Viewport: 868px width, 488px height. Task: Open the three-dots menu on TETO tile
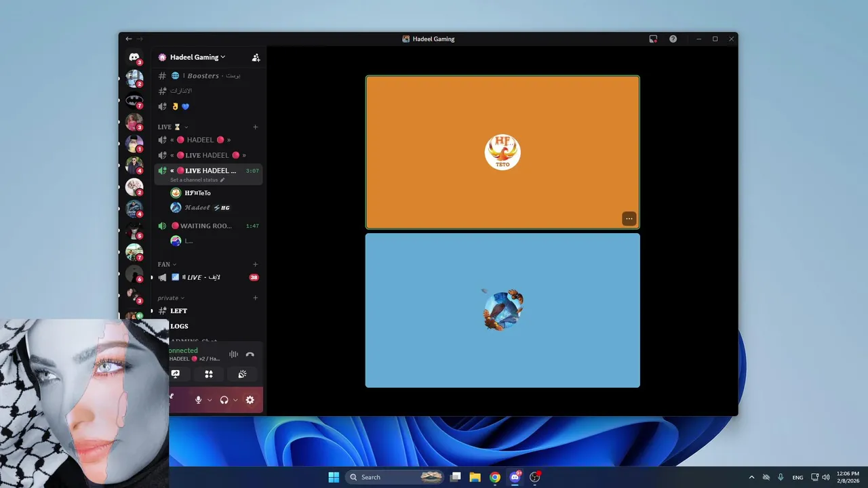(629, 218)
